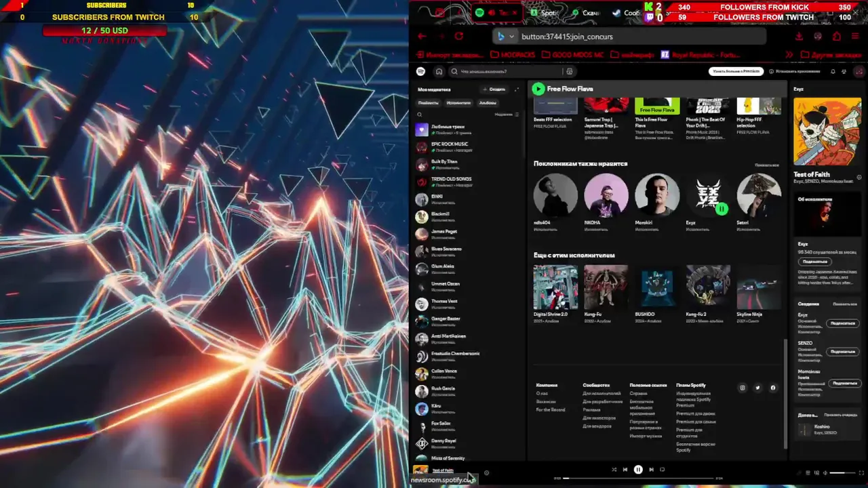Image resolution: width=868 pixels, height=488 pixels.
Task: Adjust the Spotify volume slider
Action: (842, 472)
